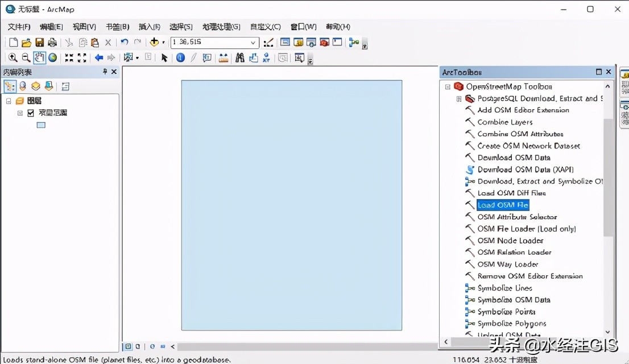This screenshot has height=364, width=629.
Task: Uncheck the layer visibility checkbox in table of contents
Action: click(x=31, y=113)
